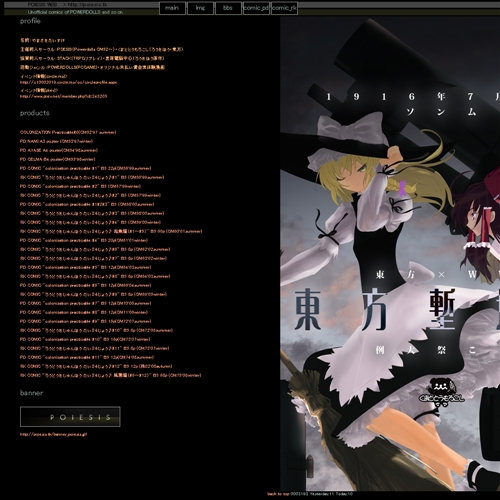Open the img navigation tab
500x500 pixels.
pos(200,8)
